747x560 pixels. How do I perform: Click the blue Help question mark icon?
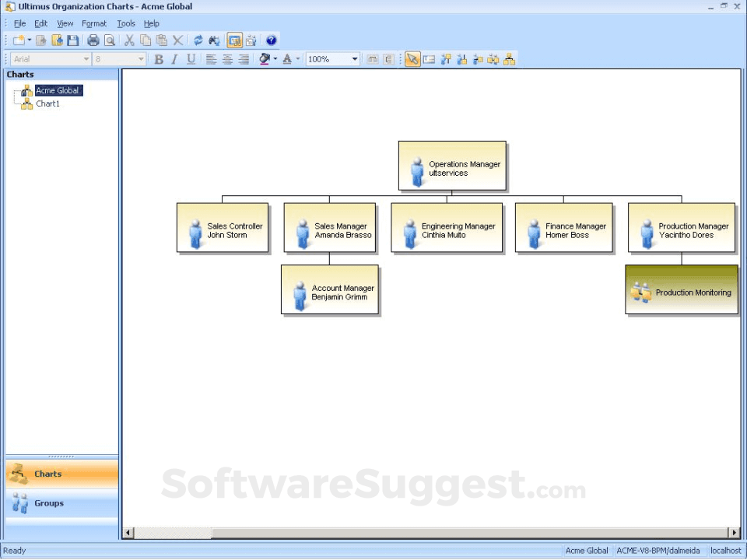pos(271,40)
